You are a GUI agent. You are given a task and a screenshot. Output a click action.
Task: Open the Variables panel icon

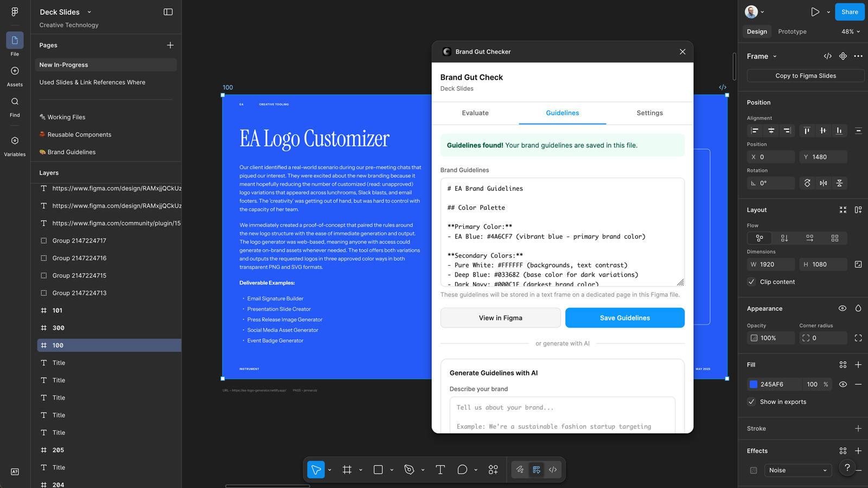(x=15, y=140)
